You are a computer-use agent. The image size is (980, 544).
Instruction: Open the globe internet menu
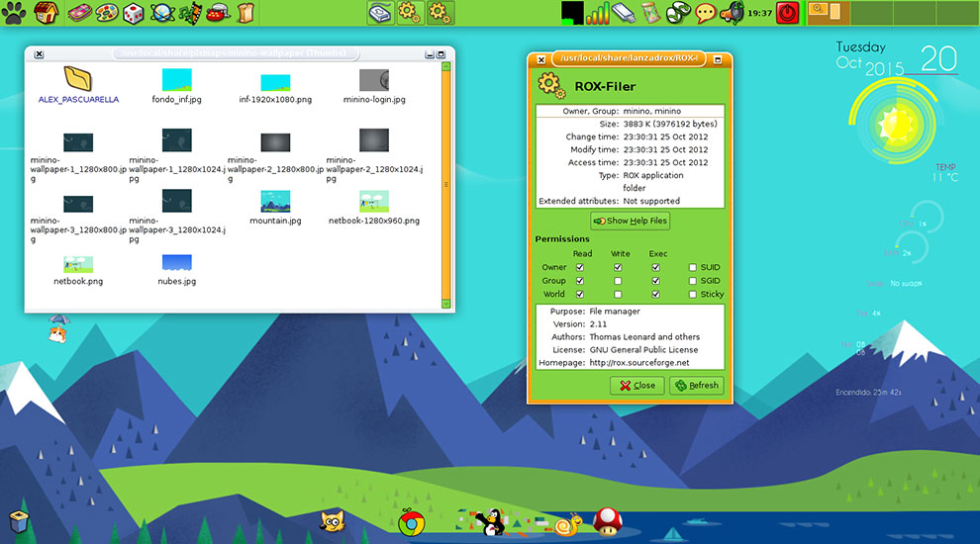tap(162, 13)
